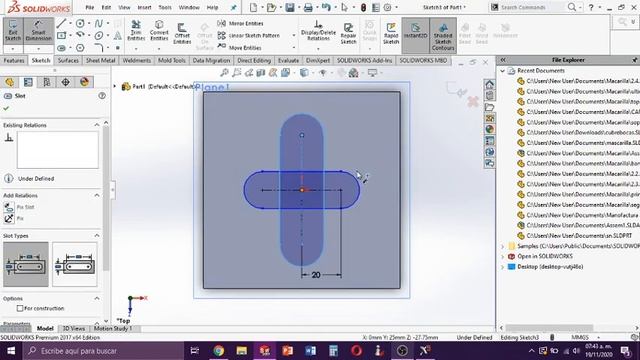Click the File Explorer horizontal scrollbar
The image size is (640, 360).
tap(549, 328)
